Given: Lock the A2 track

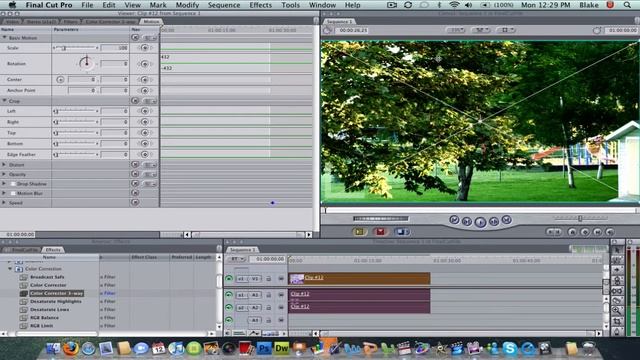Looking at the screenshot, I should coord(269,307).
